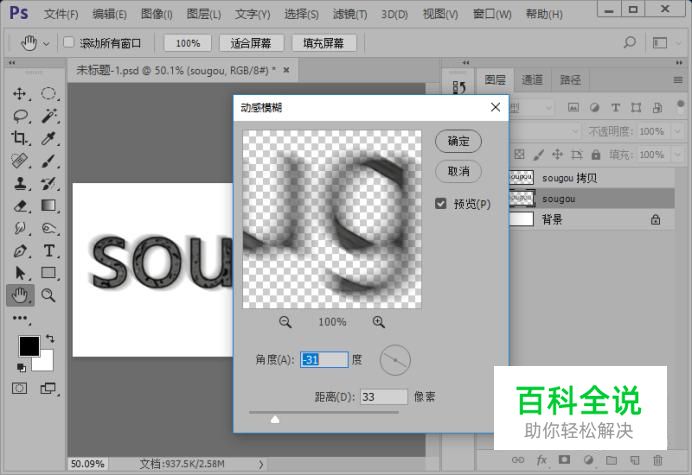
Task: Open the search icon in options bar
Action: pyautogui.click(x=630, y=42)
